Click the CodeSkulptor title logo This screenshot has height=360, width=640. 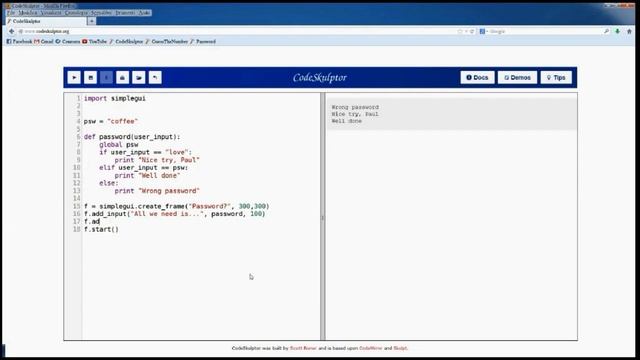[x=320, y=78]
